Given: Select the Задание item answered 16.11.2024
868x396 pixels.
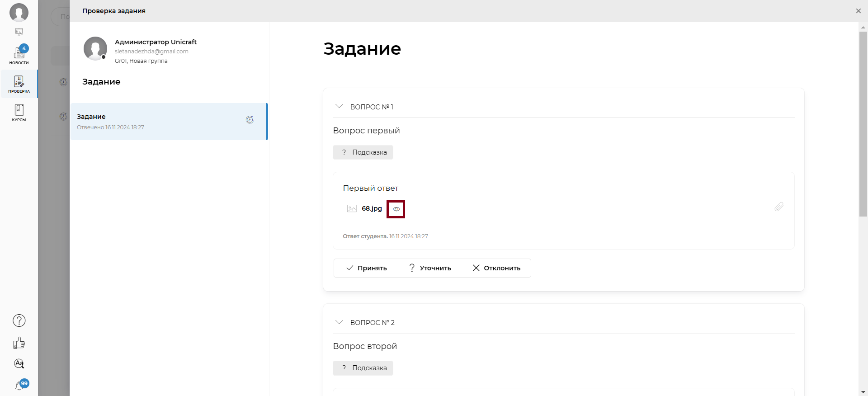Looking at the screenshot, I should tap(169, 122).
